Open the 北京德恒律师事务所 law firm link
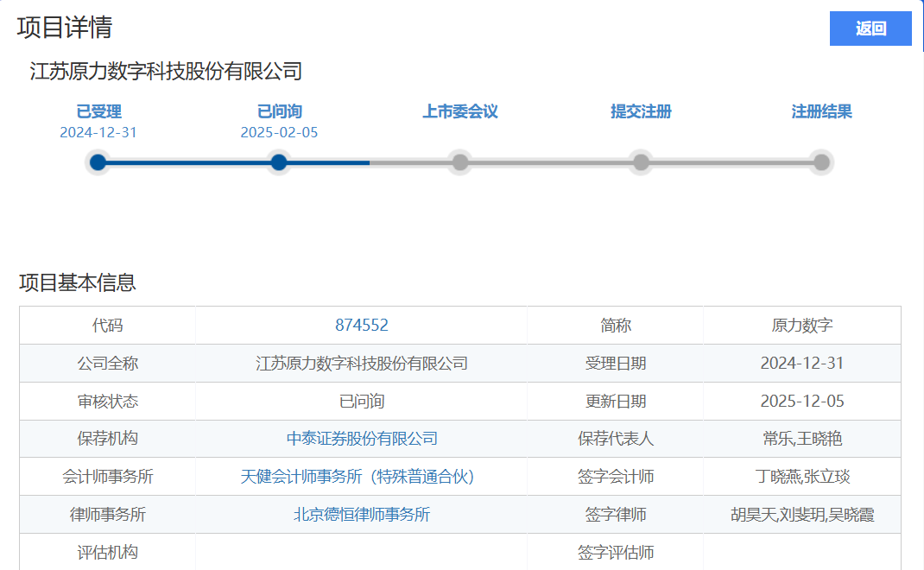924x570 pixels. click(x=361, y=514)
